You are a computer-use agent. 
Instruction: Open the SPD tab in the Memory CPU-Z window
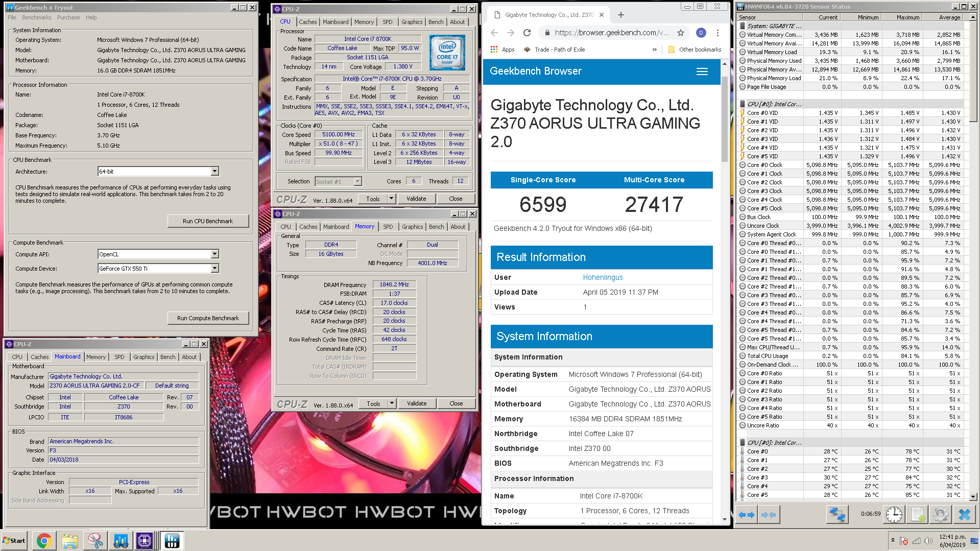coord(388,227)
